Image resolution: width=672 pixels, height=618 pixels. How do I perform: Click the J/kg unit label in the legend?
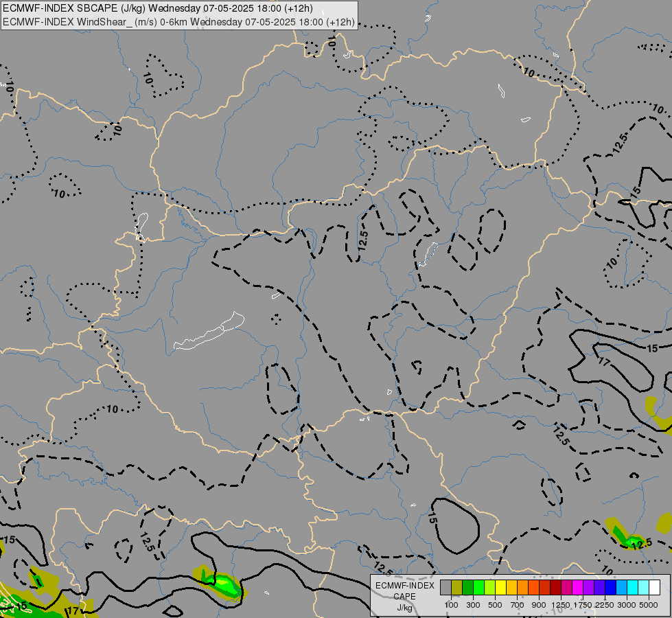[x=404, y=608]
